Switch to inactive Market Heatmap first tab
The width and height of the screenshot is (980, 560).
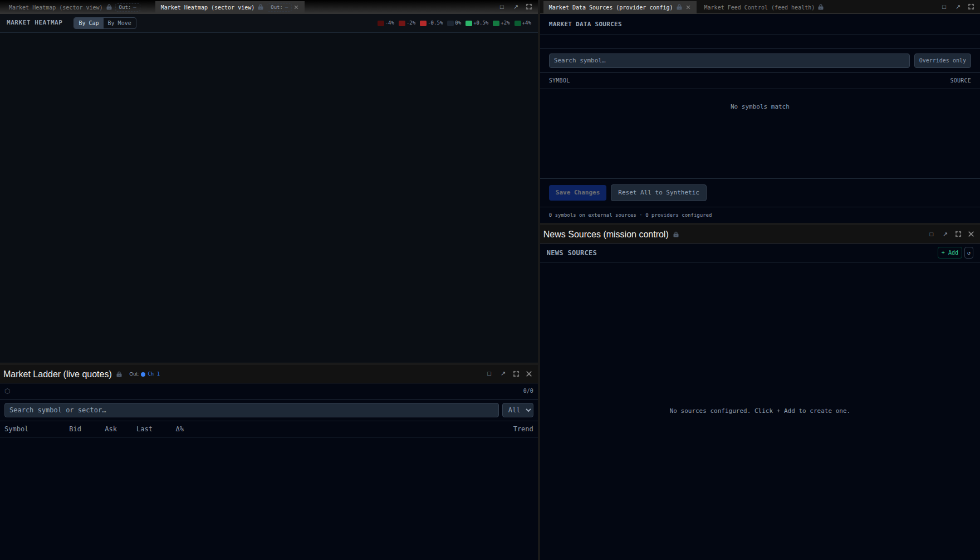55,7
